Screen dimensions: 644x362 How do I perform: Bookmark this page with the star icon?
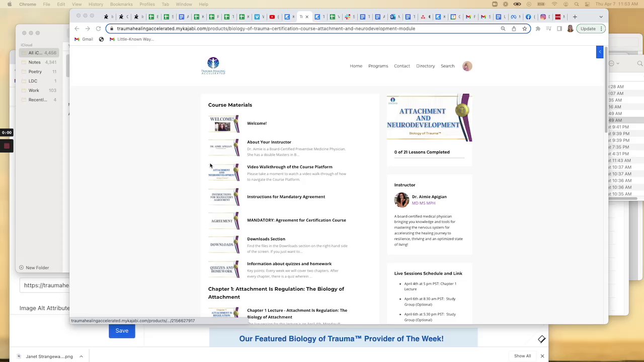point(524,29)
